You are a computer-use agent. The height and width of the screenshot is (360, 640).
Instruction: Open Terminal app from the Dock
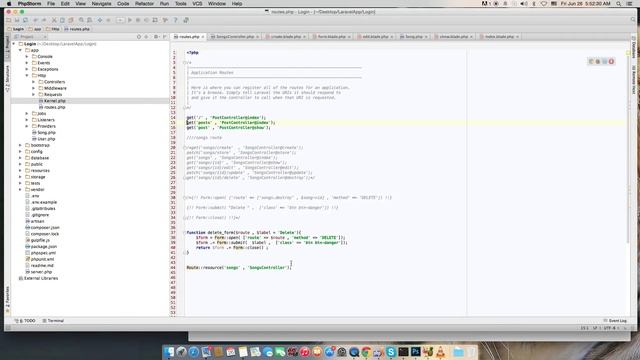click(x=403, y=351)
